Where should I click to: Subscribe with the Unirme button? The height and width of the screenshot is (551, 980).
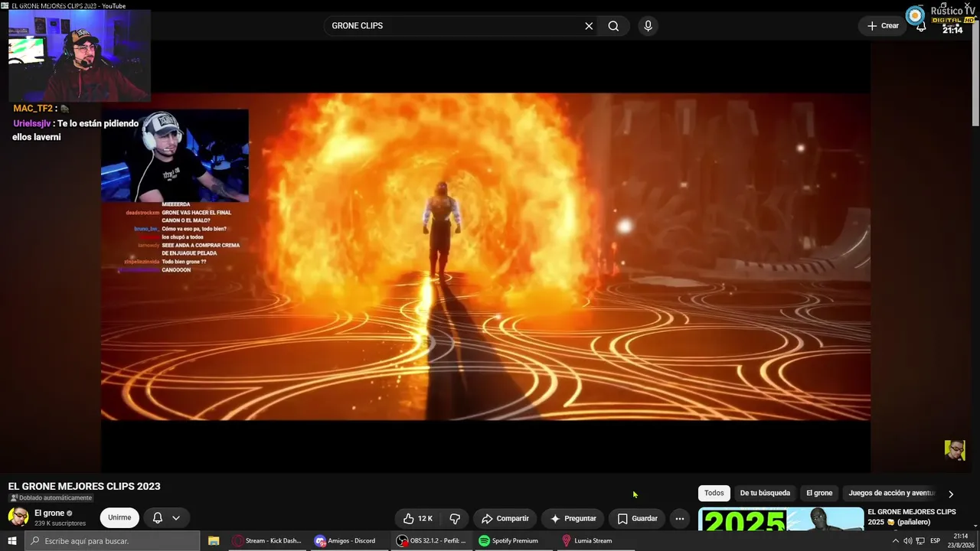[x=119, y=518]
